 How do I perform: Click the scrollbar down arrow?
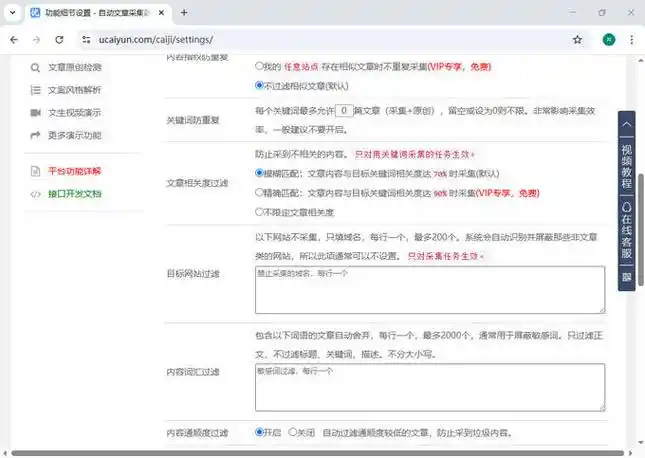tap(641, 443)
